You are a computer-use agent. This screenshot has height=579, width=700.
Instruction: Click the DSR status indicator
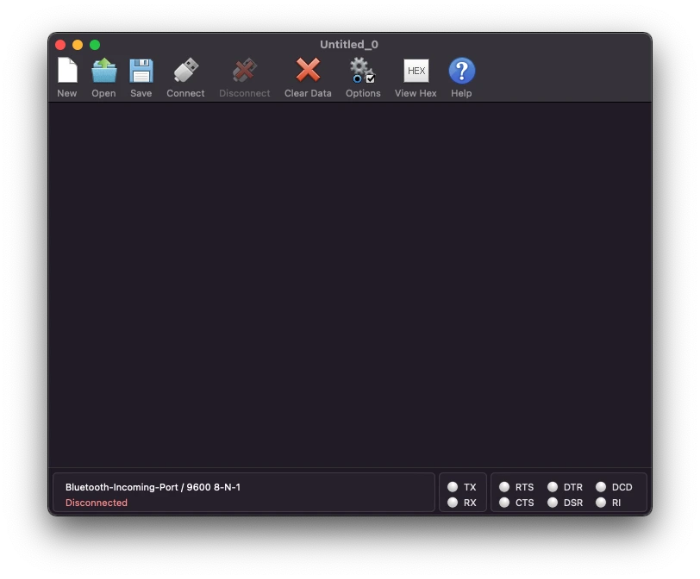[553, 503]
